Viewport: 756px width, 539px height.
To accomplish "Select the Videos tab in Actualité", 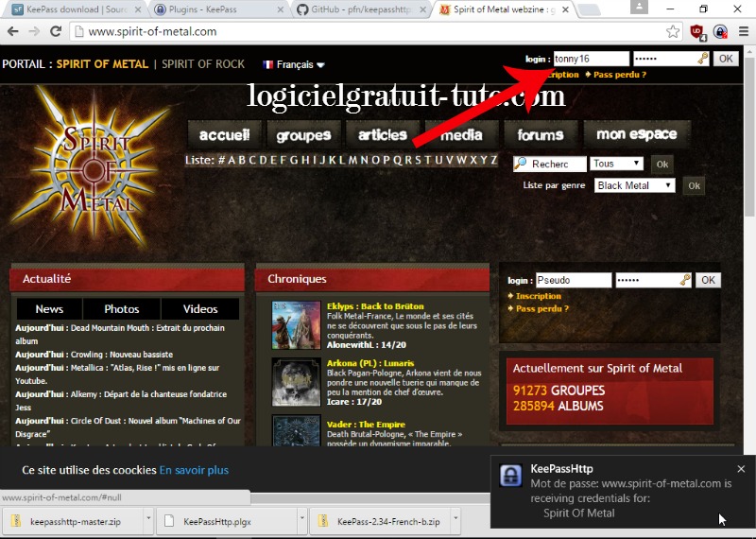I will point(200,309).
